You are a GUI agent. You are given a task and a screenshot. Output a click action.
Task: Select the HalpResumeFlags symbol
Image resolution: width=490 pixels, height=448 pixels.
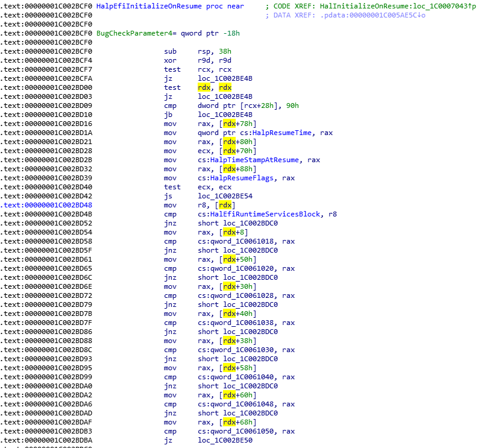pos(242,178)
